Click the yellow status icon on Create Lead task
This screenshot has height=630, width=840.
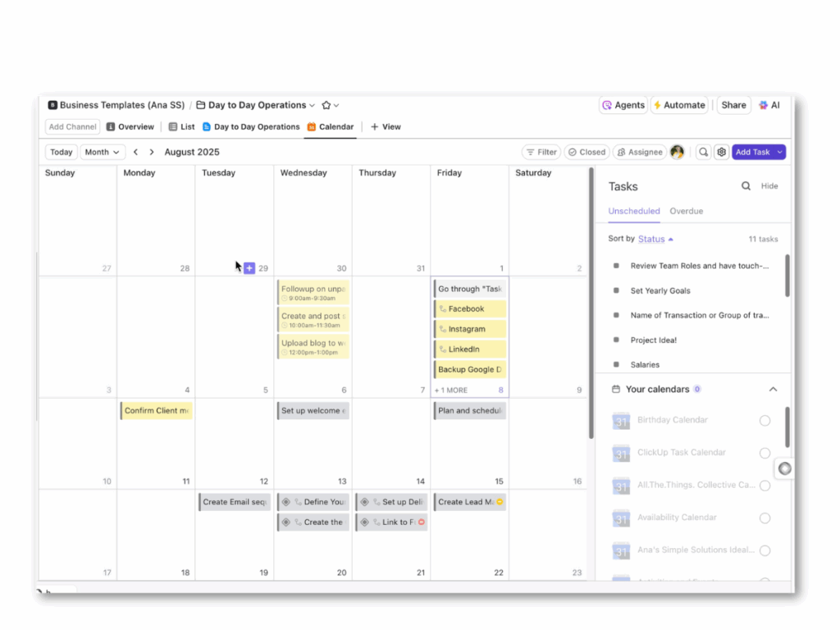pos(500,502)
